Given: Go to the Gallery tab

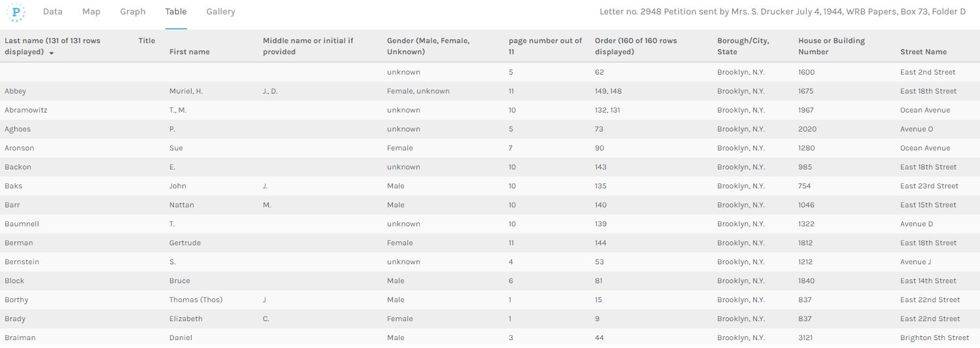Looking at the screenshot, I should (x=220, y=12).
